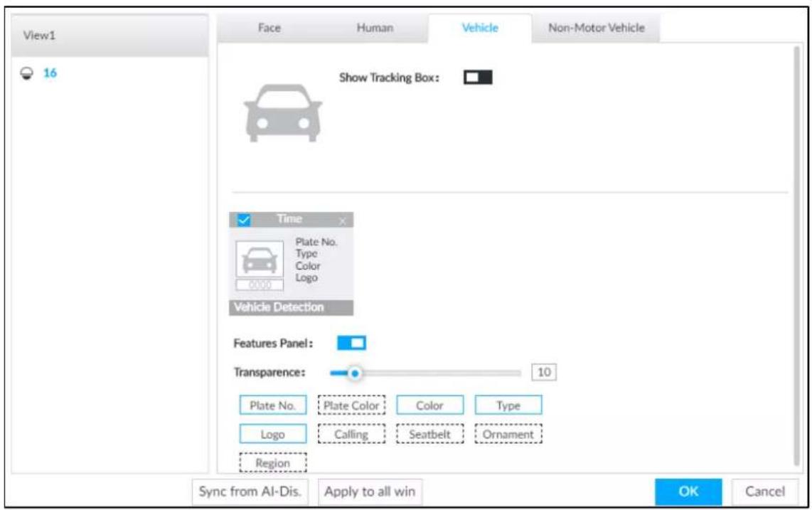Screen dimensions: 812x510
Task: Deselect the Plate No. feature
Action: [273, 405]
